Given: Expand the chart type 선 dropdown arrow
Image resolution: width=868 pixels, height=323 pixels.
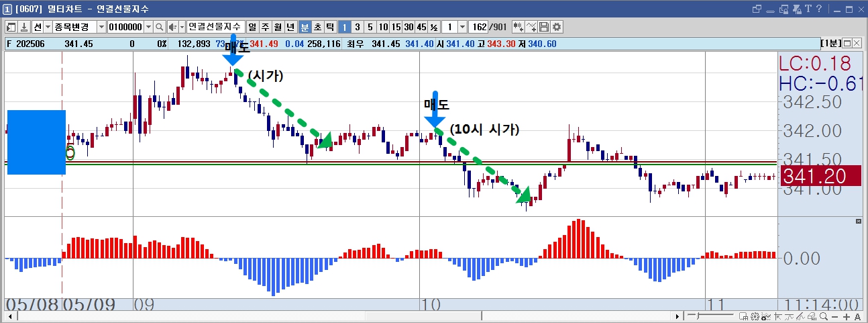Looking at the screenshot, I should point(48,27).
